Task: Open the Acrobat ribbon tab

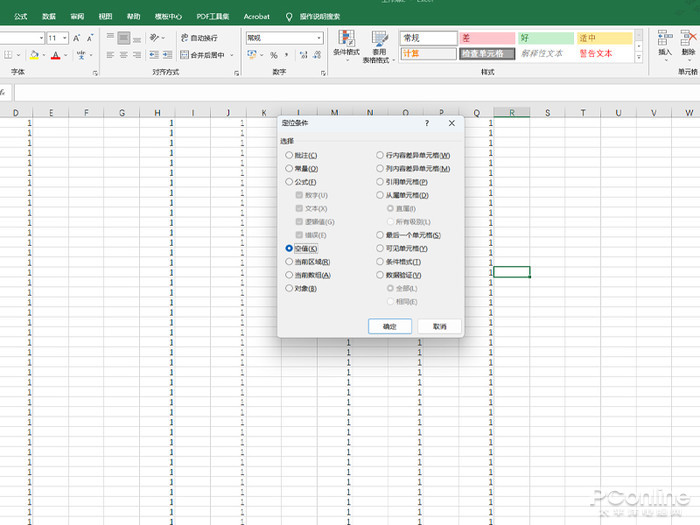Action: tap(257, 17)
